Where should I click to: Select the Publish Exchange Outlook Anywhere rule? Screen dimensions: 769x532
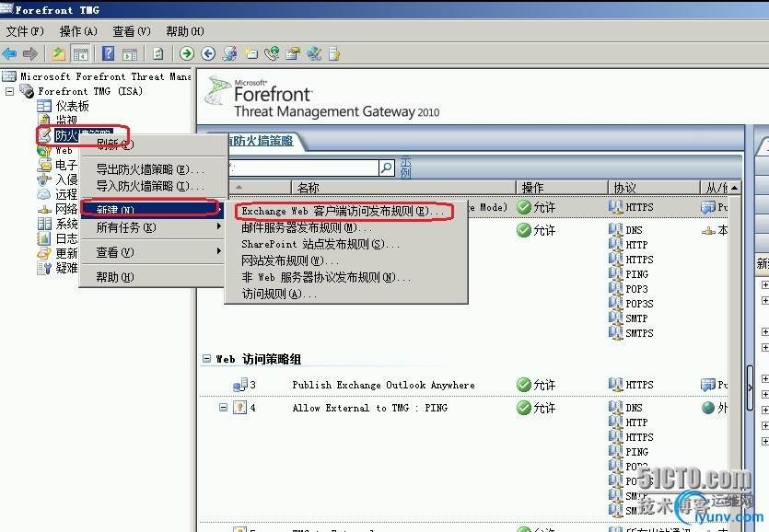coord(383,385)
